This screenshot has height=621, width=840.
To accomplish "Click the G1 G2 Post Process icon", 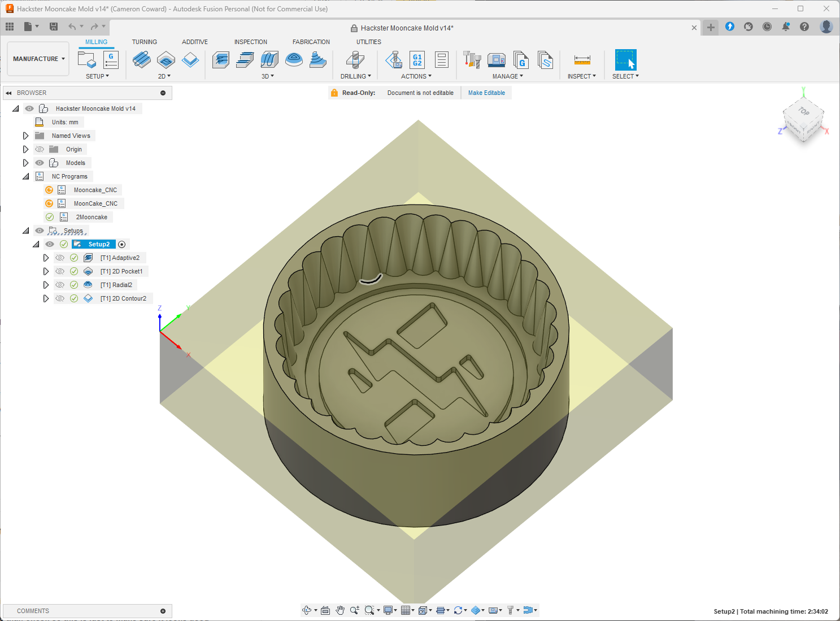I will tap(417, 59).
